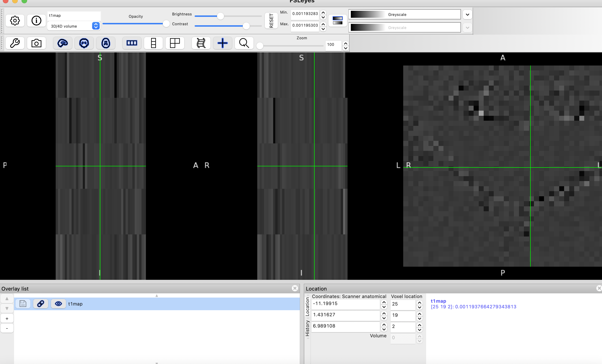
Task: Select the horizontal layout icon
Action: pos(132,43)
